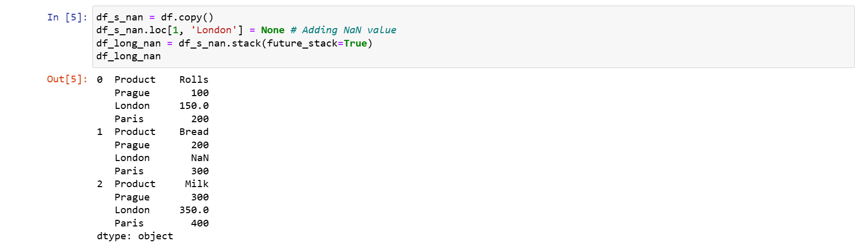The width and height of the screenshot is (868, 250).
Task: Click the row index 2 label
Action: (x=100, y=184)
